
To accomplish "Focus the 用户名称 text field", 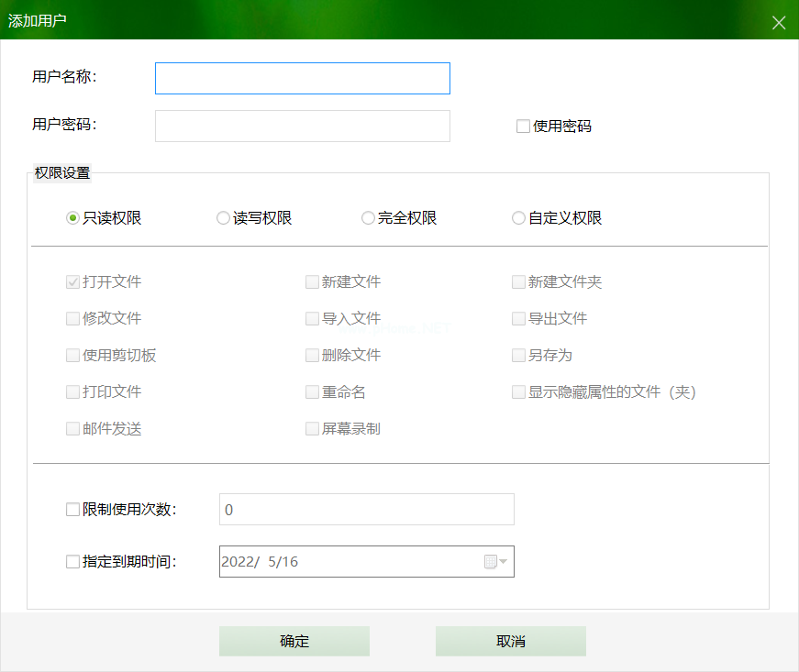I will (302, 79).
